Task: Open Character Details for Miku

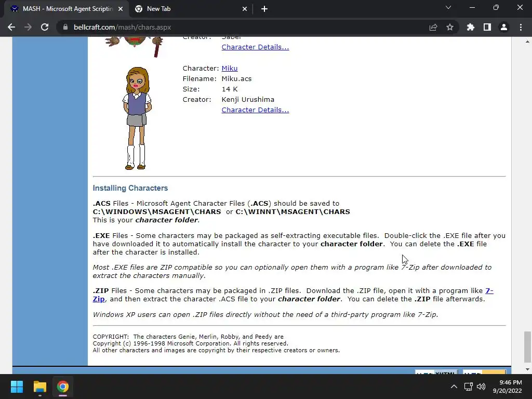Action: (255, 110)
